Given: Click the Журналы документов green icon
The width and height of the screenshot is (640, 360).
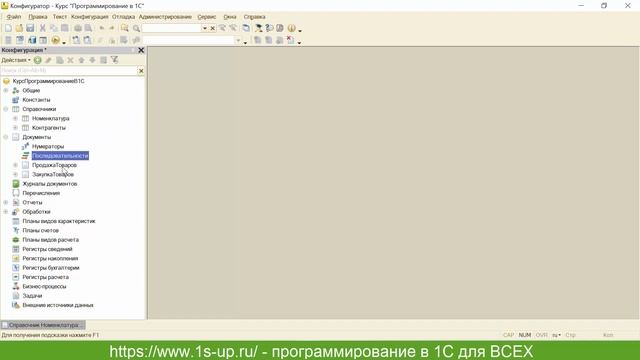Looking at the screenshot, I should (x=16, y=184).
